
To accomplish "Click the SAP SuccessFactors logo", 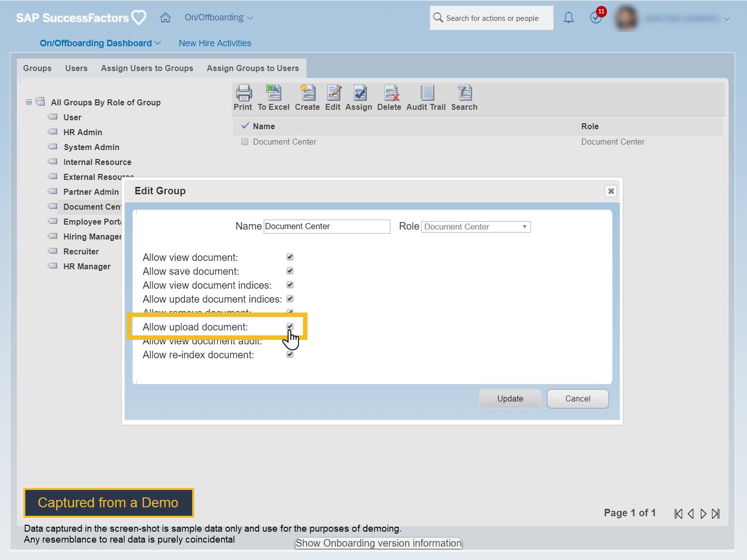I will 81,18.
